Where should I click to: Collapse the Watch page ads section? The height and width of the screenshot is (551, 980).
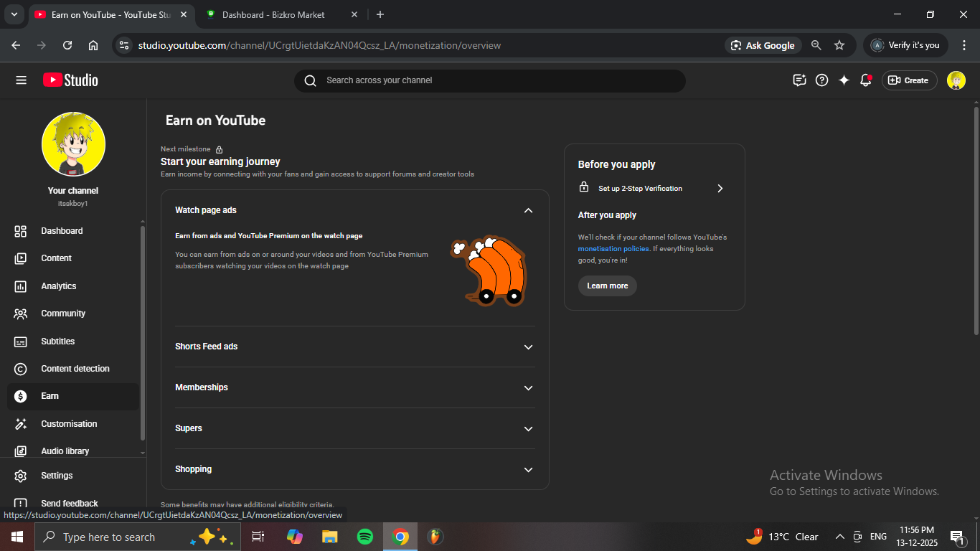[528, 210]
